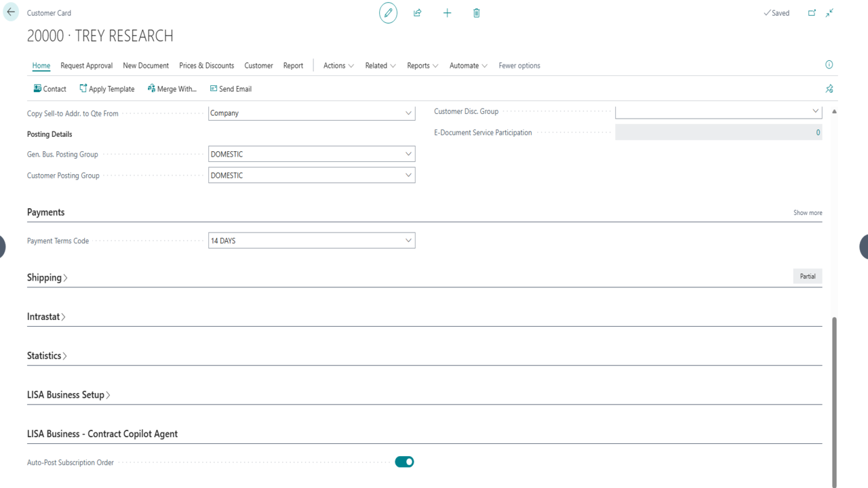868x488 pixels.
Task: Click the back arrow button
Action: coord(11,12)
